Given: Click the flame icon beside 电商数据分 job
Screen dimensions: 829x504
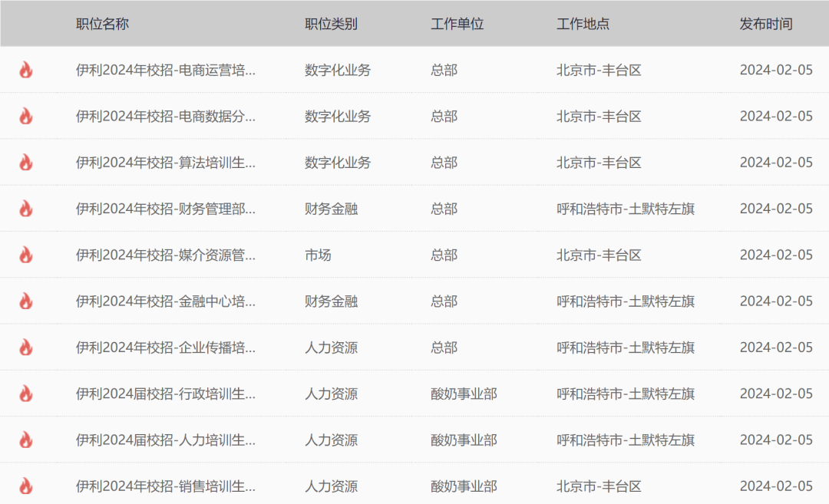Looking at the screenshot, I should pos(26,116).
